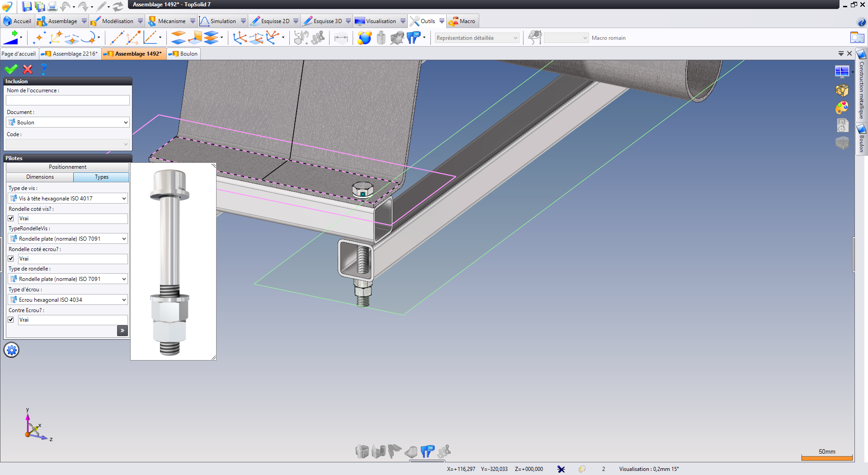The height and width of the screenshot is (475, 868).
Task: Click the stacked multi-plane icon
Action: [x=211, y=38]
